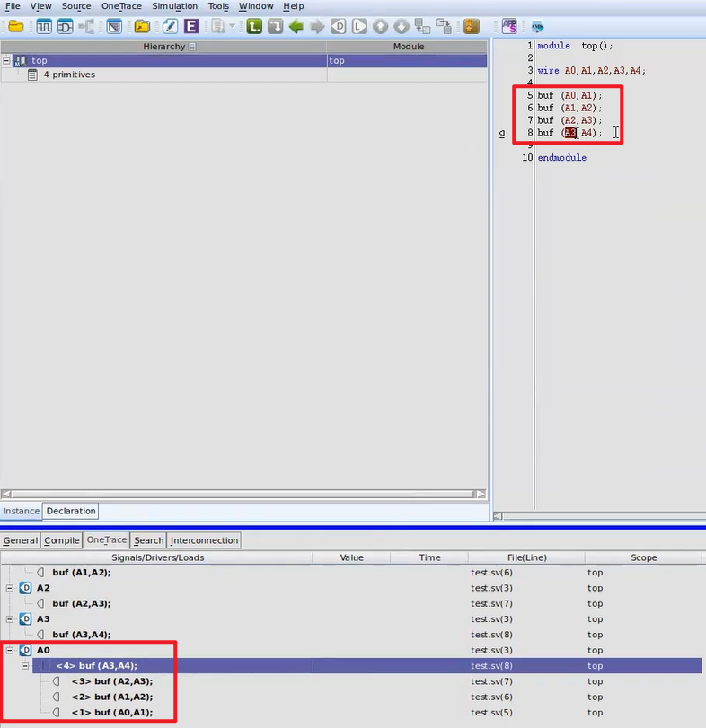The image size is (706, 728).
Task: Click the Signals/Drivers/Loads column header
Action: (x=157, y=557)
